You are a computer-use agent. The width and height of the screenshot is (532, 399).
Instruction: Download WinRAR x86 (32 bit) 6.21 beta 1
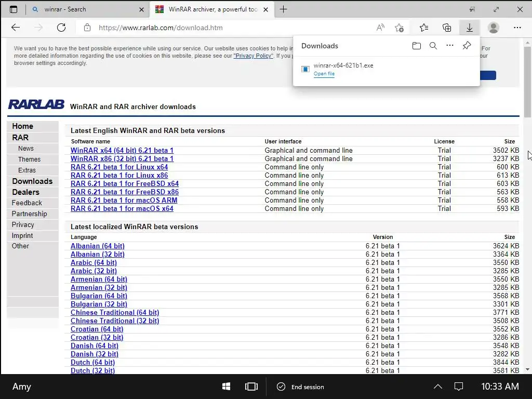pos(122,159)
